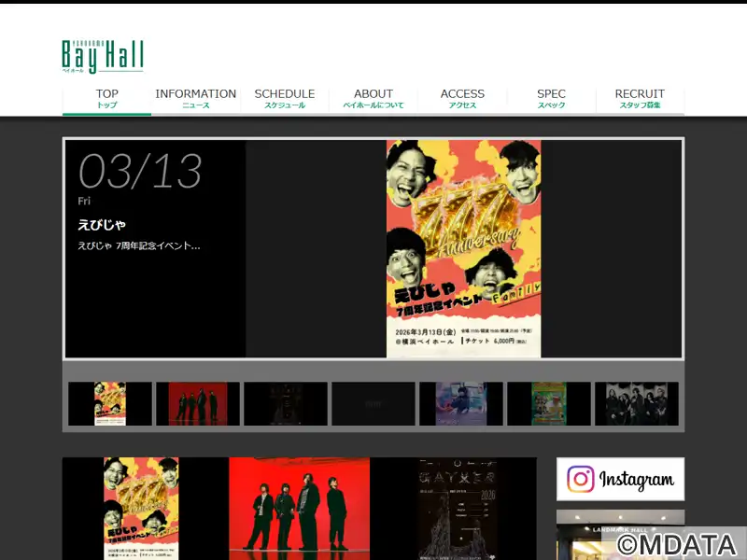Viewport: 747px width, 560px height.
Task: Open the Instagram icon banner
Action: (620, 479)
